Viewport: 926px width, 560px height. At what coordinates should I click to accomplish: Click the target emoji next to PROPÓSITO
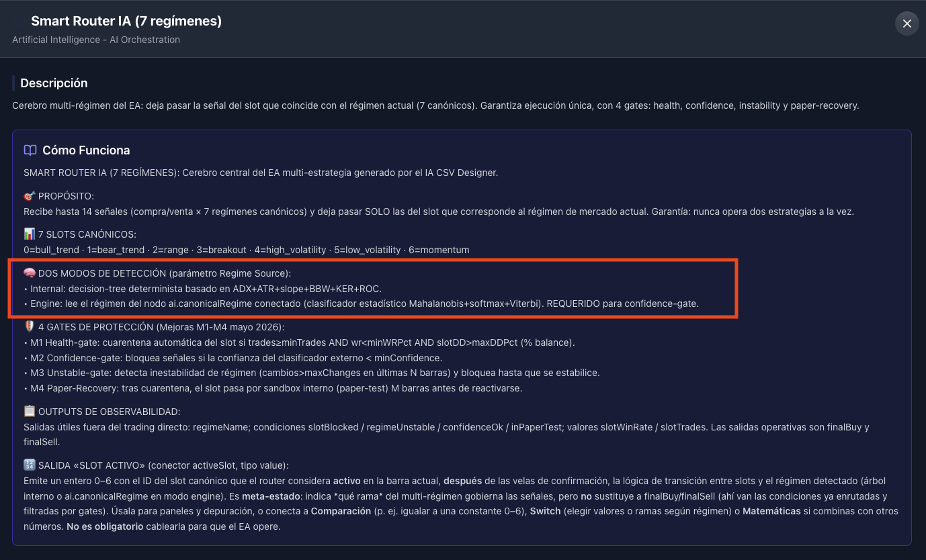pyautogui.click(x=29, y=196)
